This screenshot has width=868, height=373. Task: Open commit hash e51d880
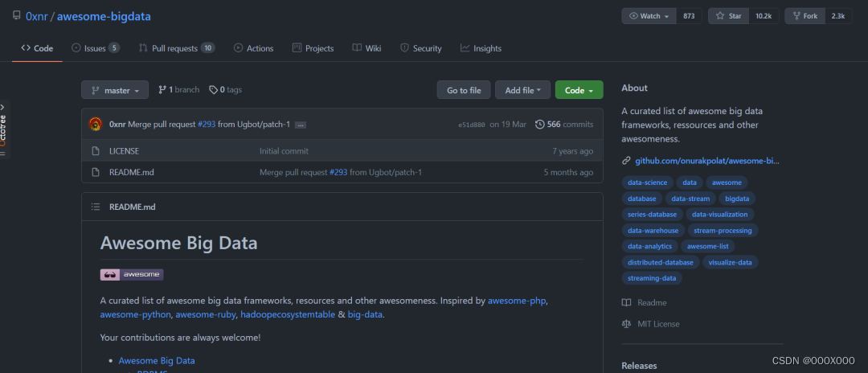click(472, 125)
